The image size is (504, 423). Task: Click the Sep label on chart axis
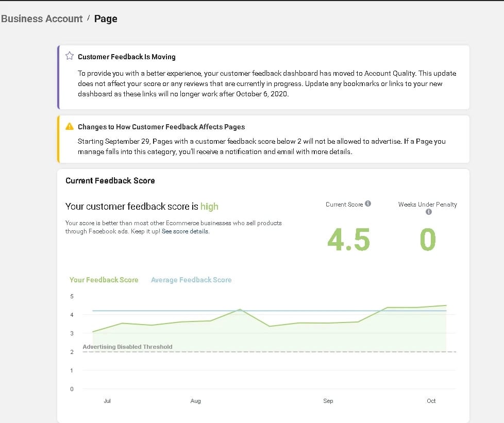pyautogui.click(x=328, y=401)
